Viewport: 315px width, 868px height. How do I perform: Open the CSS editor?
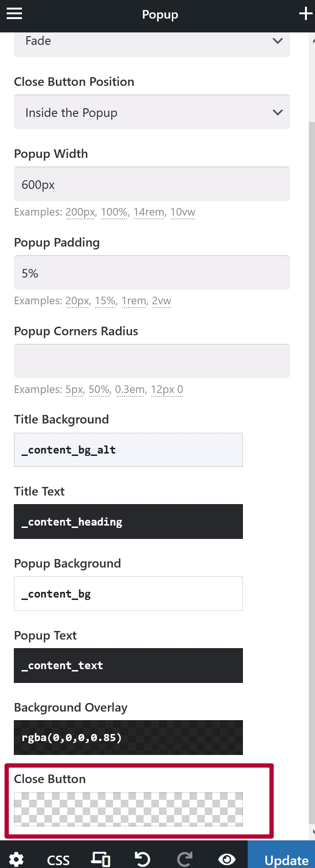(x=58, y=860)
